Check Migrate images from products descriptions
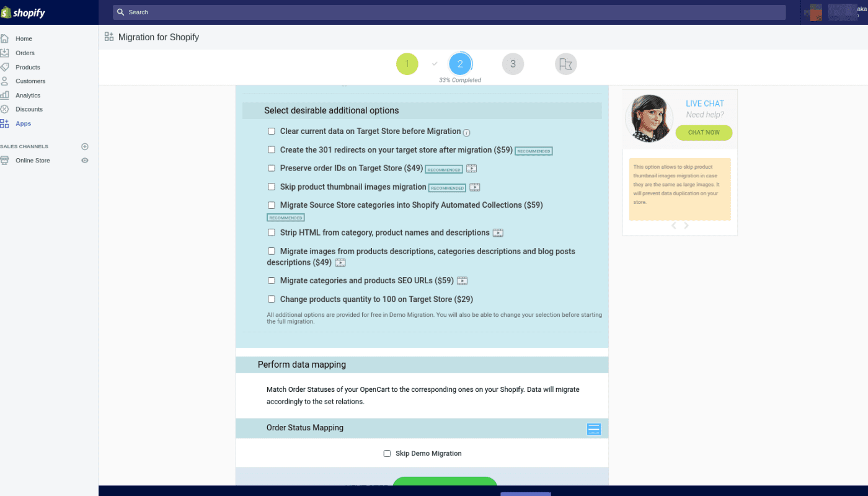Viewport: 868px width, 496px height. click(x=272, y=251)
